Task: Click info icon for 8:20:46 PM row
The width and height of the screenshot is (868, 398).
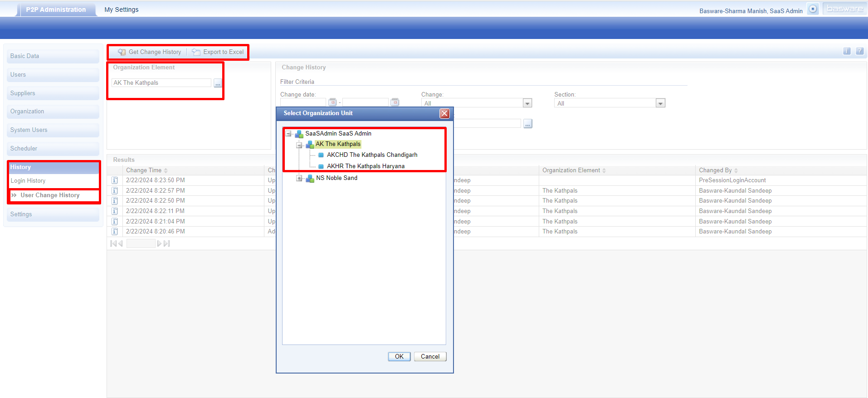Action: click(x=115, y=232)
